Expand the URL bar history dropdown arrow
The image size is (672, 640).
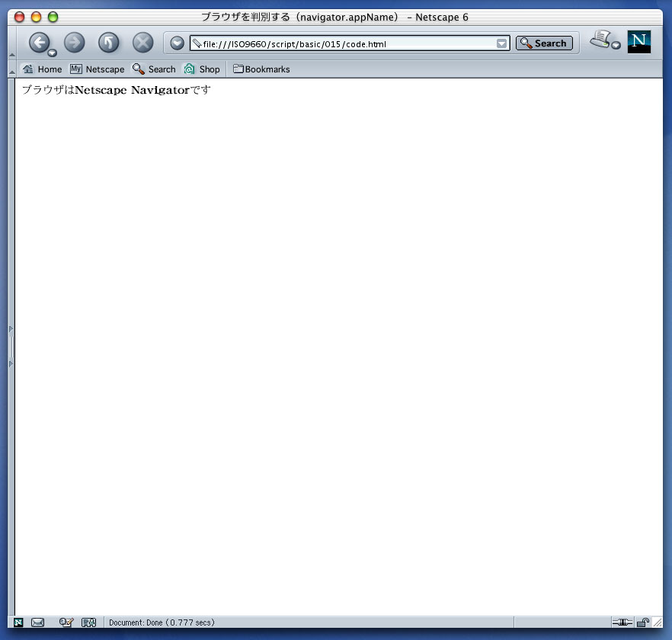(x=501, y=43)
